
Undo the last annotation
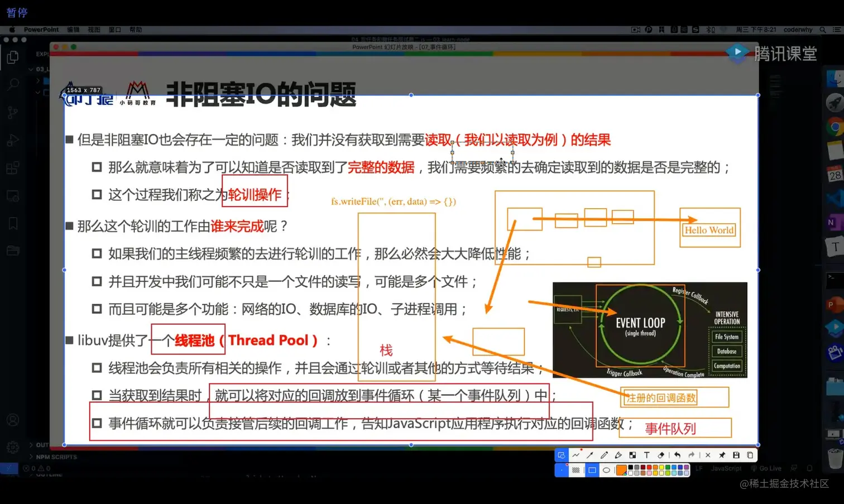[x=677, y=455]
